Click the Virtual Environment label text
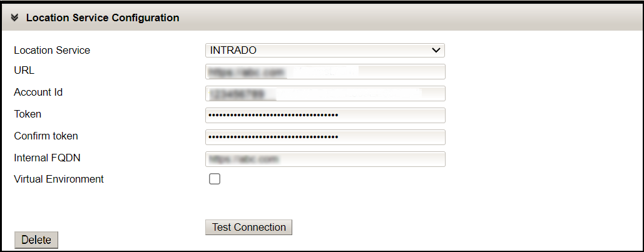644x252 pixels. coord(59,179)
